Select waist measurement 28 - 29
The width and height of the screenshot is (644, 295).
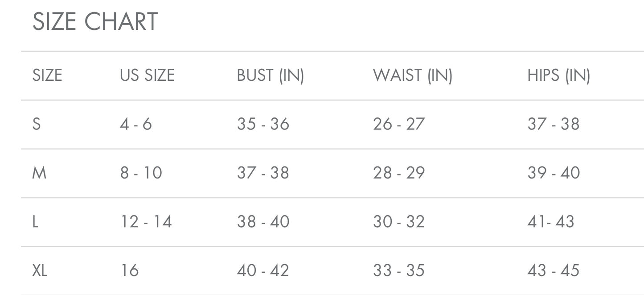point(399,173)
